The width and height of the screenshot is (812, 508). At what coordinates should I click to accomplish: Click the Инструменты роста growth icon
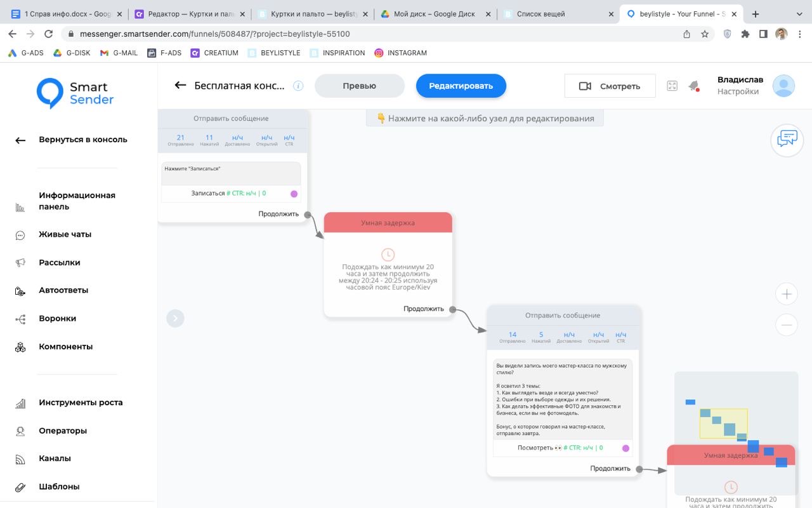coord(20,403)
